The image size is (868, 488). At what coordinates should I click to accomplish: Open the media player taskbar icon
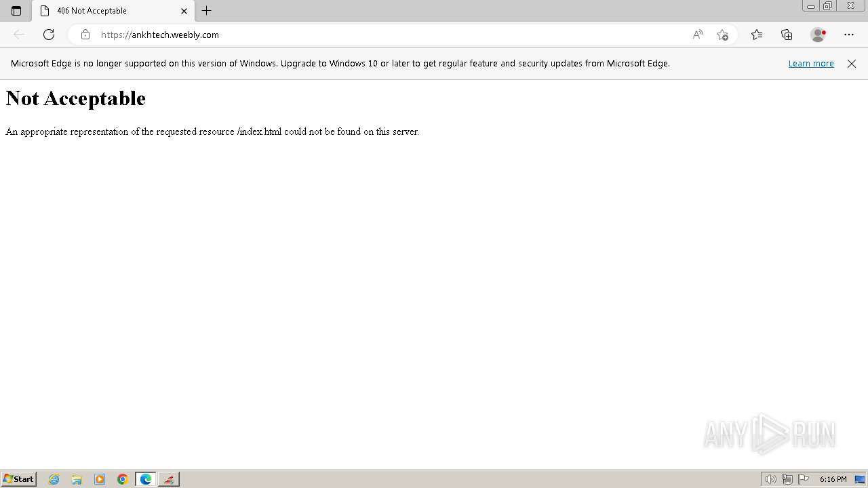100,479
